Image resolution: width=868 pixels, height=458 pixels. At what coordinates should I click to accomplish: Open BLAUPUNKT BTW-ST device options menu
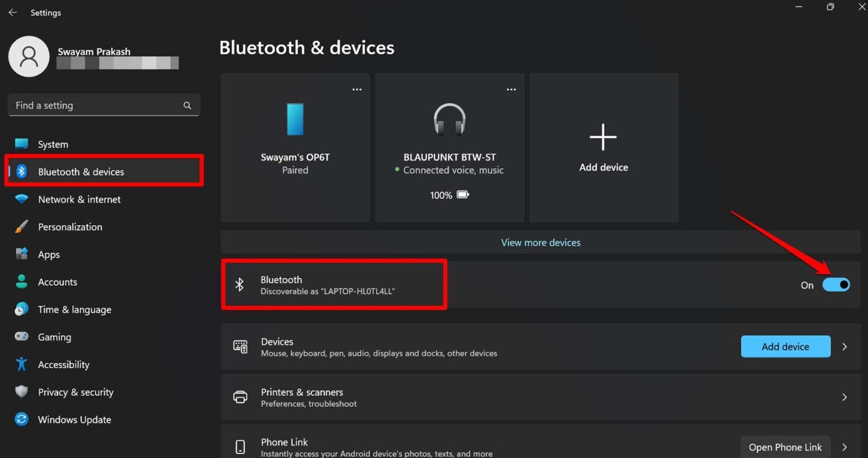pos(511,89)
